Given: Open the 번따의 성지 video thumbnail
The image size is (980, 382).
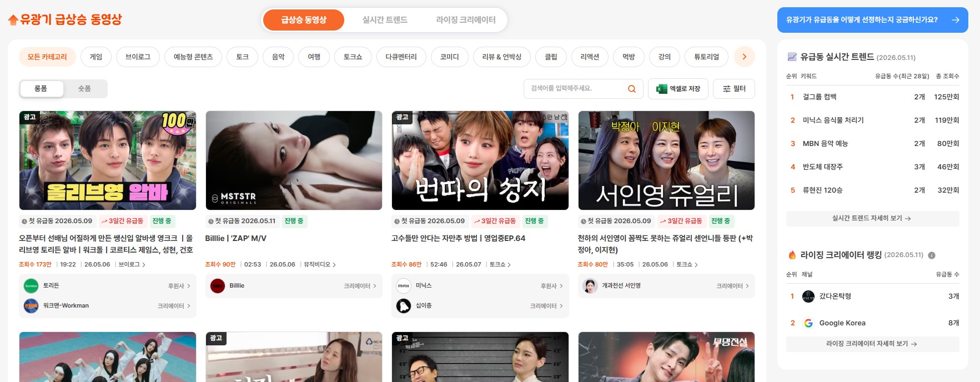Looking at the screenshot, I should click(x=480, y=160).
